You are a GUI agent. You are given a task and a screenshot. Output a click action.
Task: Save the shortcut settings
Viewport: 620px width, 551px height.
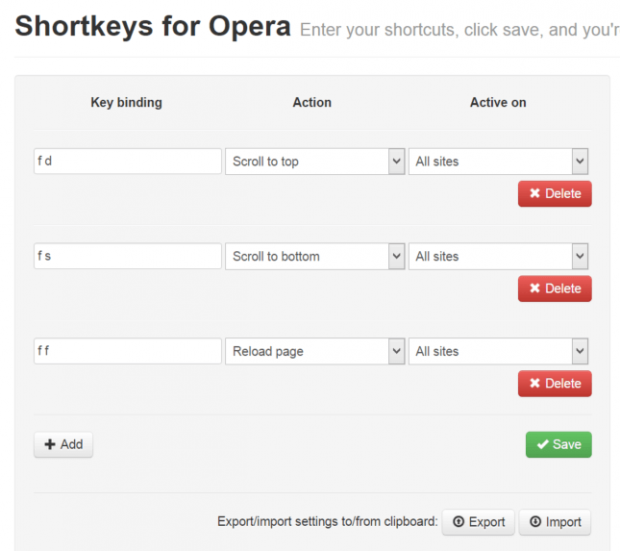coord(558,445)
